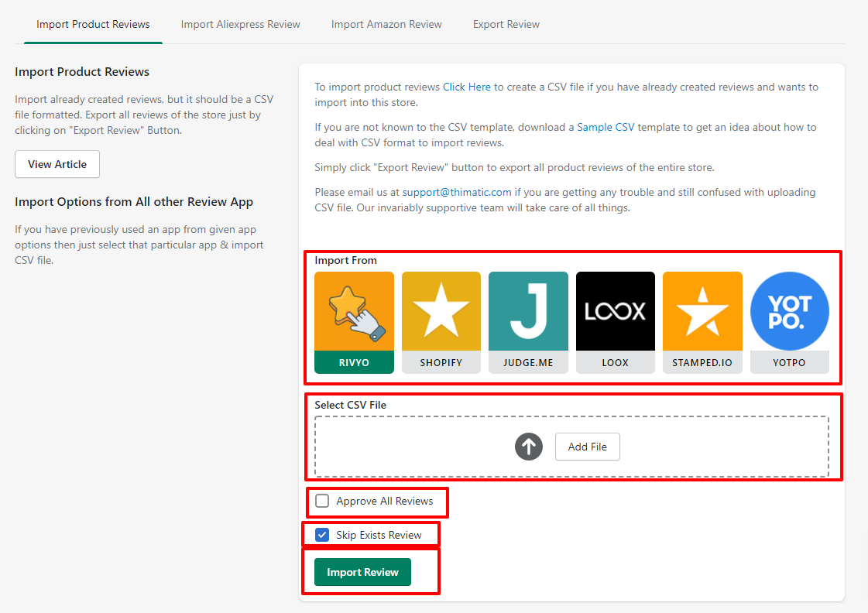The image size is (868, 613).
Task: Enable the Approve All Reviews checkbox
Action: [x=322, y=501]
